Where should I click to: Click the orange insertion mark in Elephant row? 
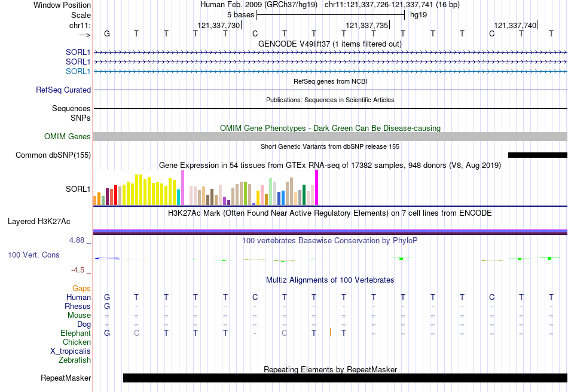pyautogui.click(x=330, y=332)
